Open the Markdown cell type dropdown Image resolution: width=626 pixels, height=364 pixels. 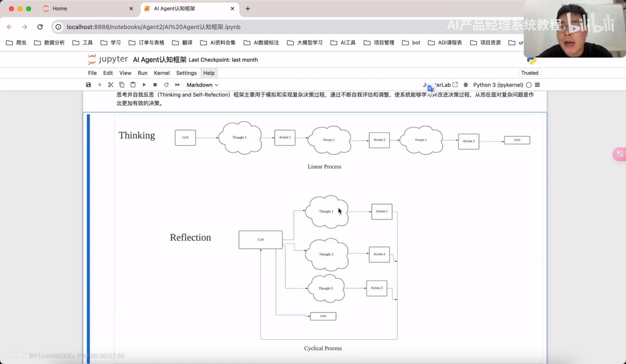pos(202,85)
